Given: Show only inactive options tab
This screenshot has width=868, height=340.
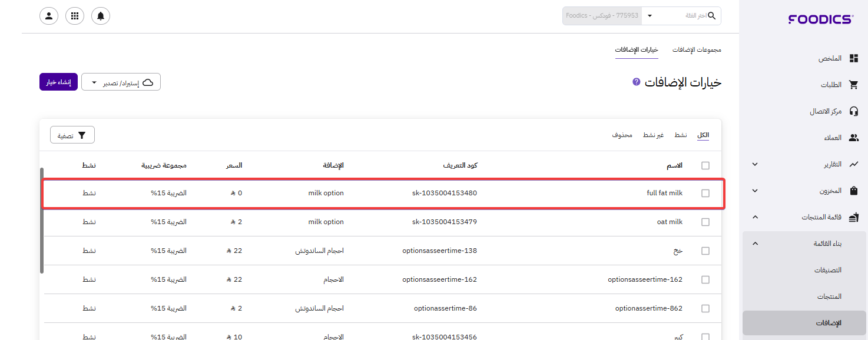Looking at the screenshot, I should pos(652,135).
